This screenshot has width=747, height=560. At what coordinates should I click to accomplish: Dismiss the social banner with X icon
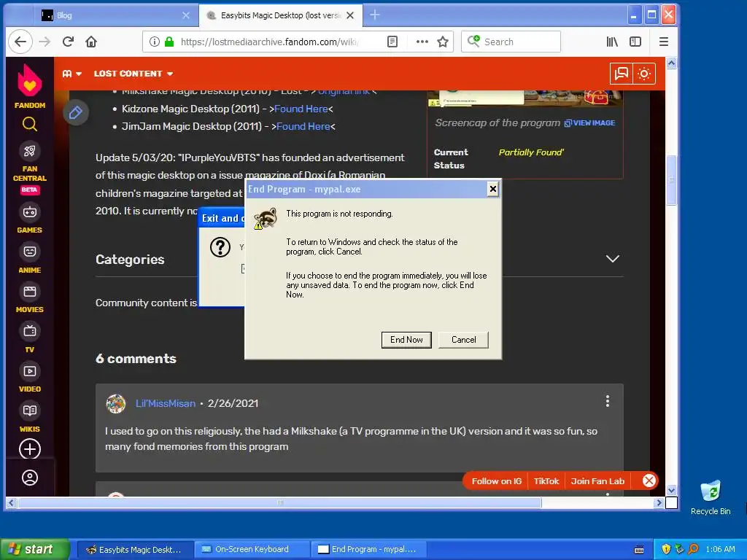649,481
